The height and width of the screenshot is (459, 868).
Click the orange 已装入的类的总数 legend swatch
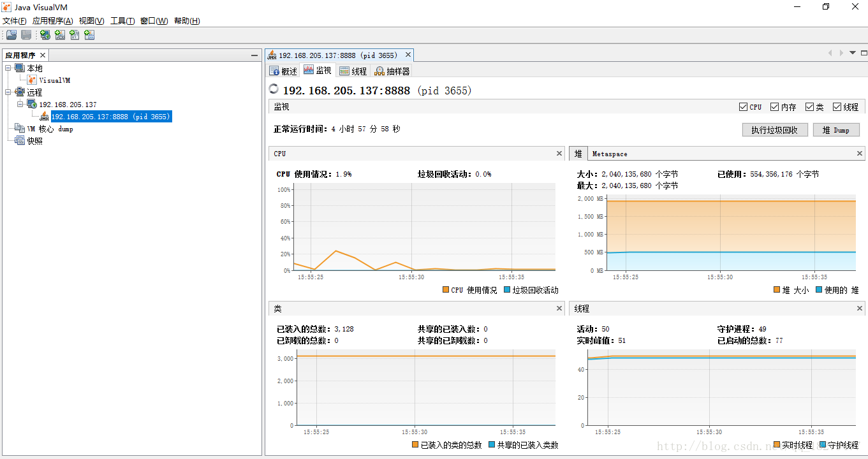pyautogui.click(x=415, y=445)
